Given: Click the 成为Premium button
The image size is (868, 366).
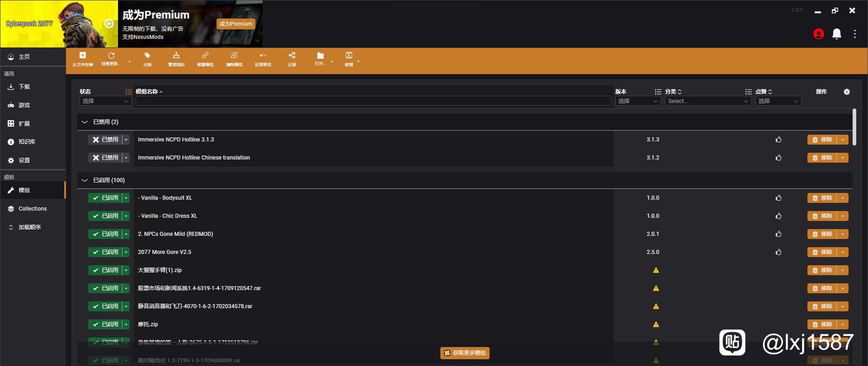Looking at the screenshot, I should (x=236, y=24).
